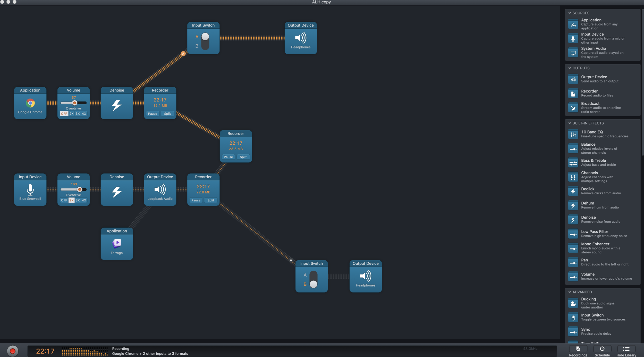Open the Recordings tab
The height and width of the screenshot is (357, 644).
[x=578, y=351]
